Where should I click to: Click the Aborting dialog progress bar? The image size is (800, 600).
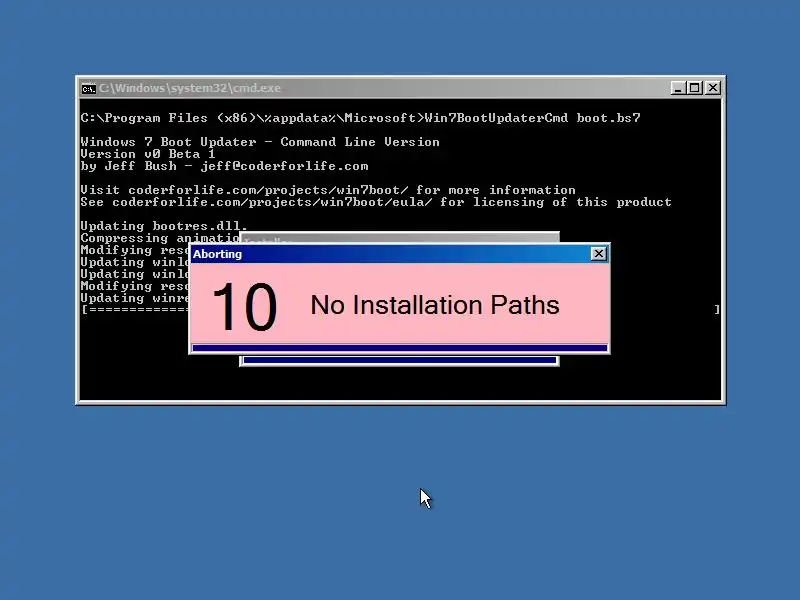tap(400, 348)
